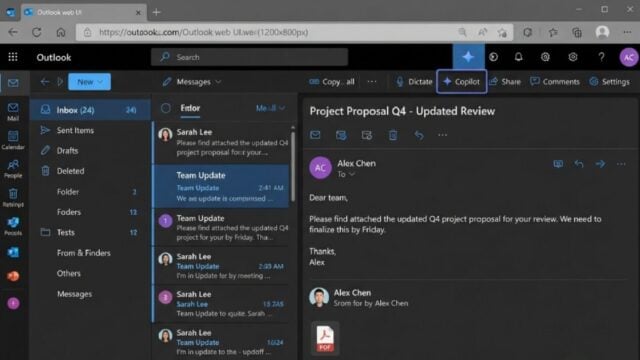Click the Dictate microphone button
The height and width of the screenshot is (360, 640).
click(x=414, y=82)
